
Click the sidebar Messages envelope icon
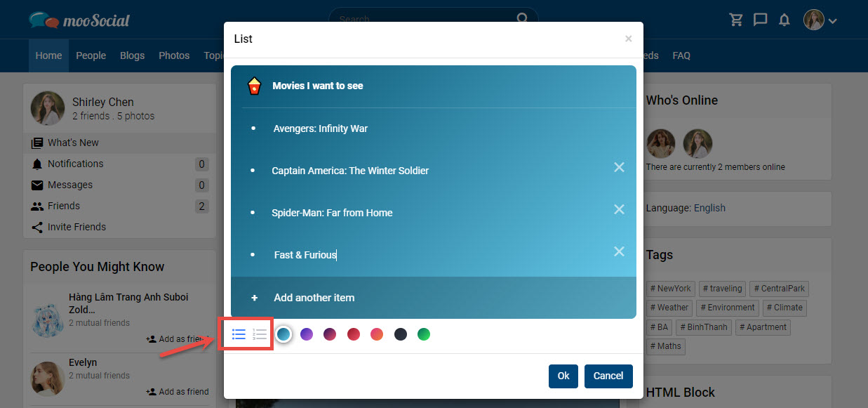37,185
